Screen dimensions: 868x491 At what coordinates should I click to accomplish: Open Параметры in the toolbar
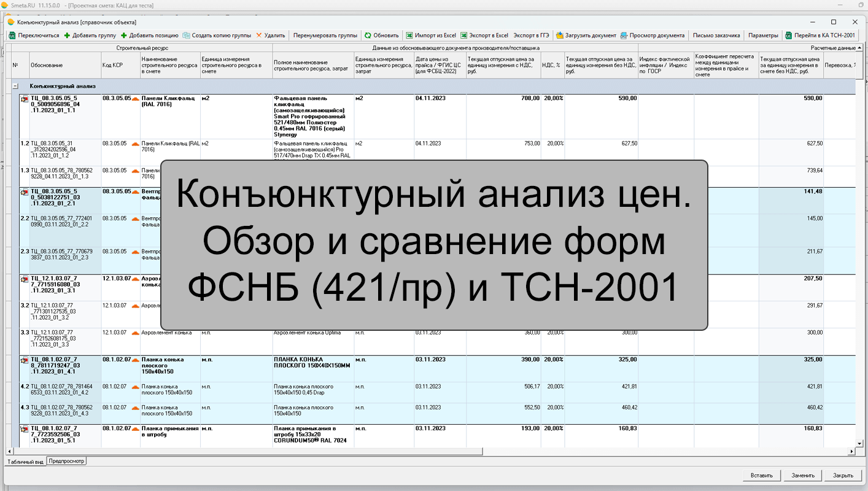point(763,36)
